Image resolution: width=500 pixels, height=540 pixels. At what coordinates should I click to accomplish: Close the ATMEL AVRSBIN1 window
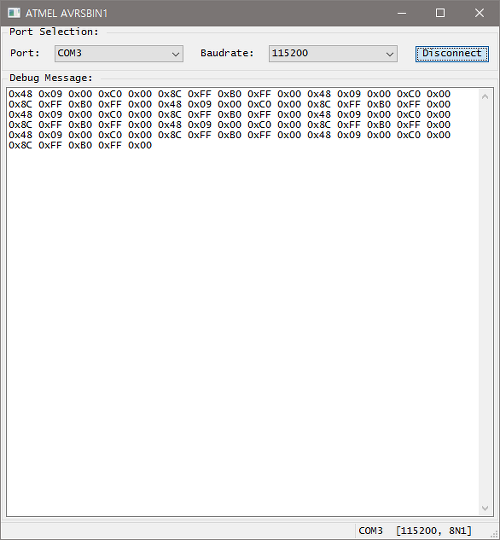tap(479, 13)
